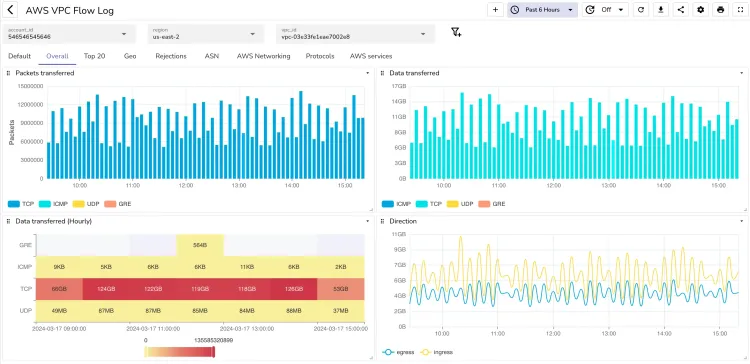Toggle ingress line in Direction legend

tap(436, 352)
